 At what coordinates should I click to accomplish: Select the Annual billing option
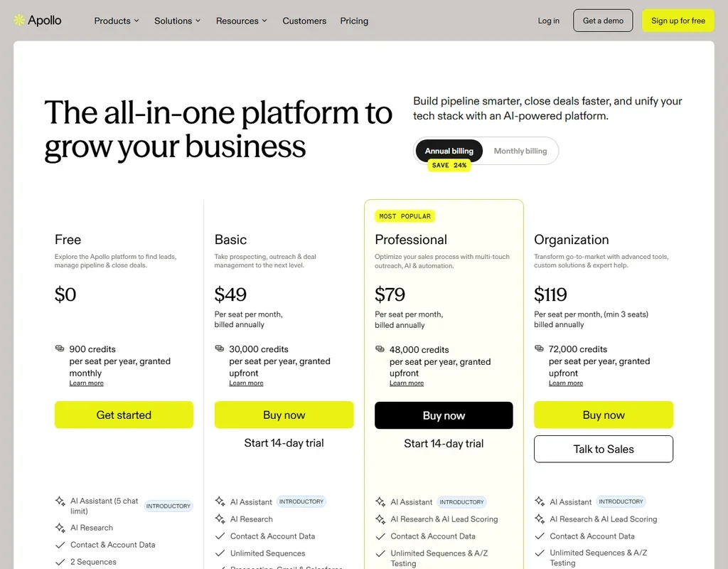tap(449, 151)
